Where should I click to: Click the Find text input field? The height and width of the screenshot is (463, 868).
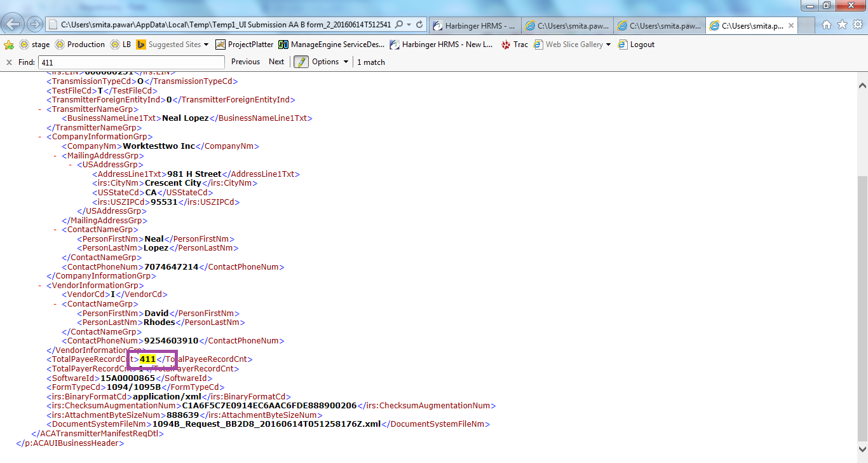click(132, 62)
